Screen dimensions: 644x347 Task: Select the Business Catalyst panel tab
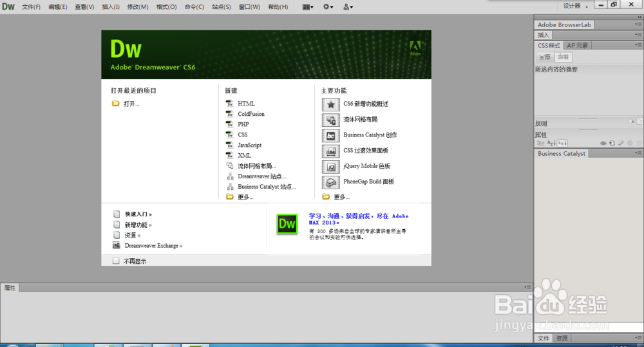click(x=562, y=153)
